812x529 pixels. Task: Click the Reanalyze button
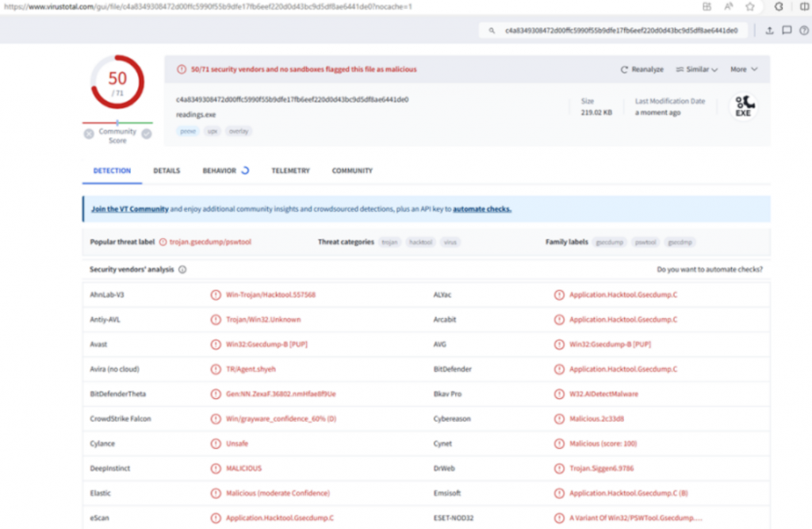(x=642, y=70)
